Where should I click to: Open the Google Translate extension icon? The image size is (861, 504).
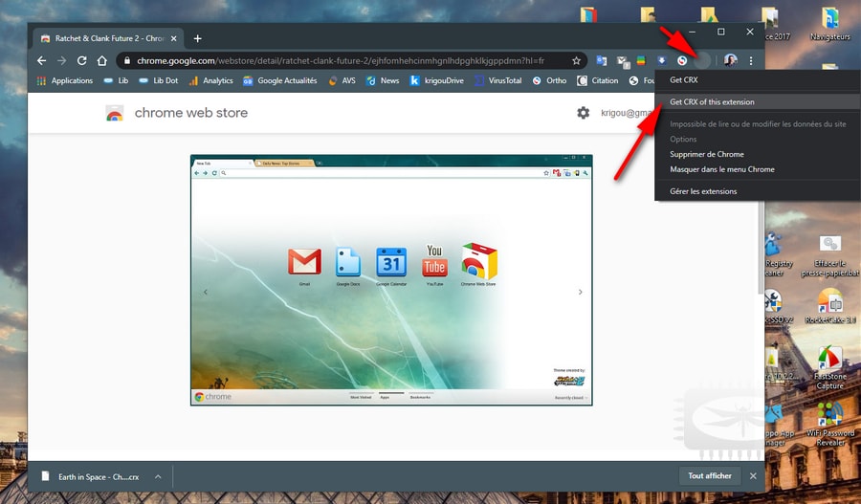[602, 60]
